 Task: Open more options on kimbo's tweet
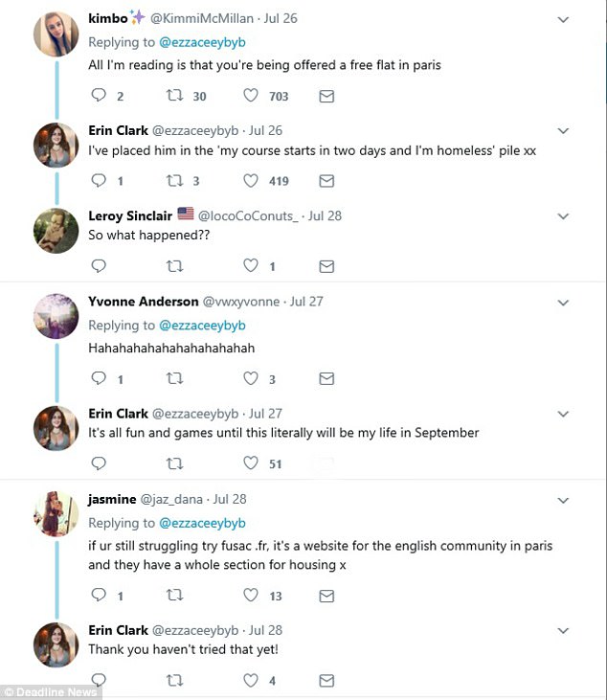tap(564, 19)
